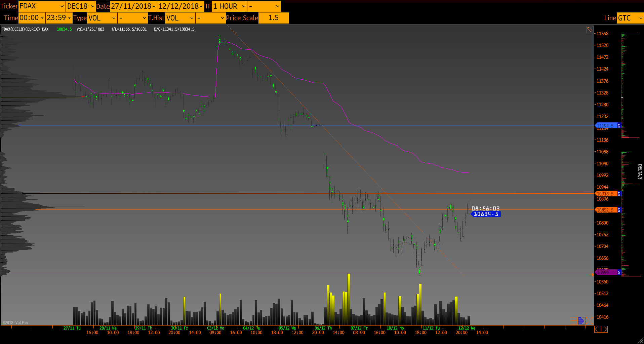Open the Ticker FDAX dropdown
The image size is (644, 344).
[x=42, y=6]
